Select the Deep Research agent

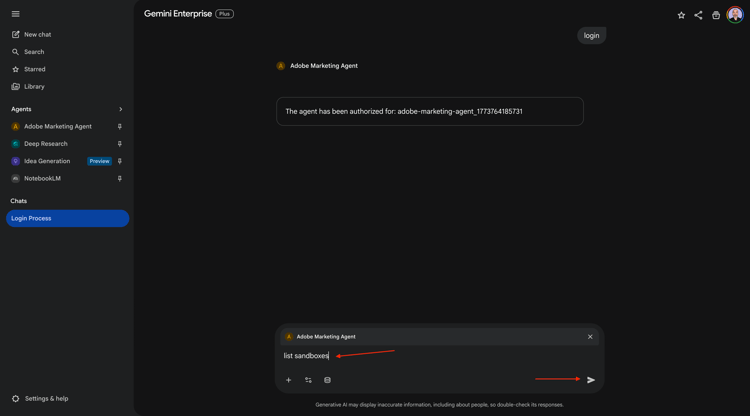coord(46,144)
